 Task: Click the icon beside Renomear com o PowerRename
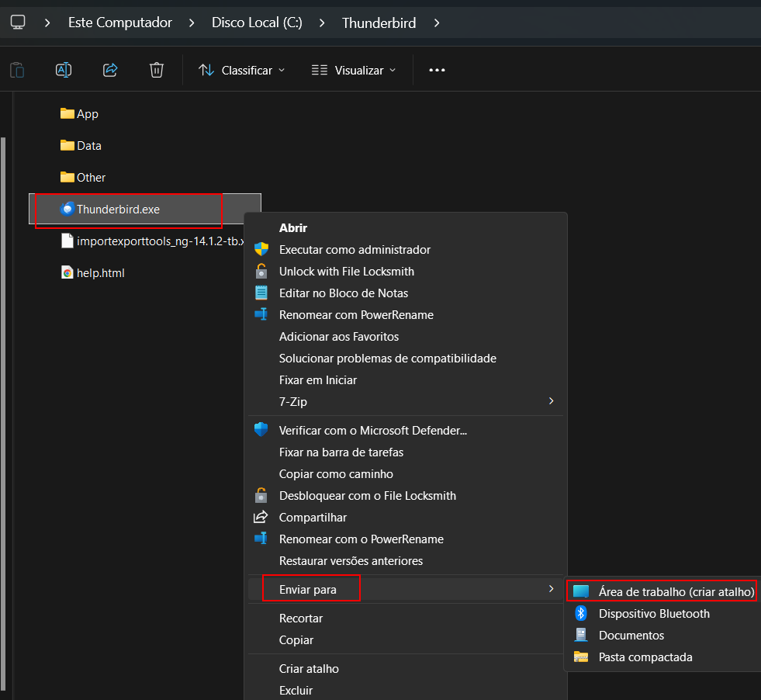(x=261, y=539)
